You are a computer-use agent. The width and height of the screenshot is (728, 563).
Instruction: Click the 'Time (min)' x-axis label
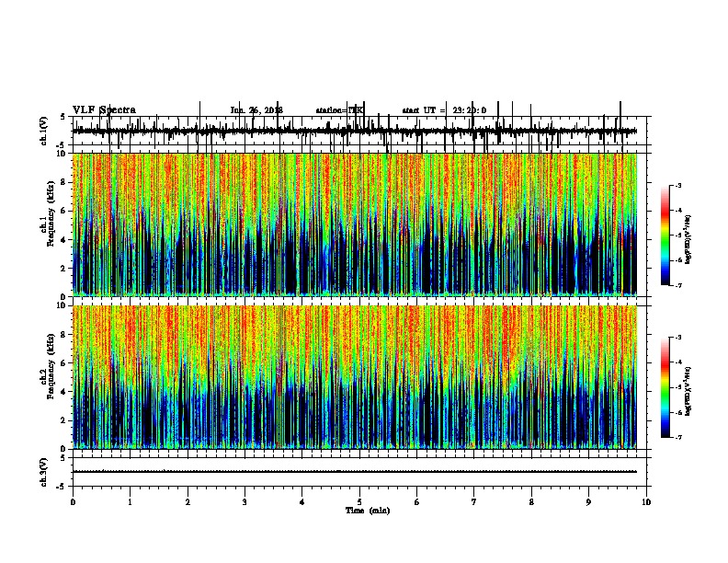368,511
